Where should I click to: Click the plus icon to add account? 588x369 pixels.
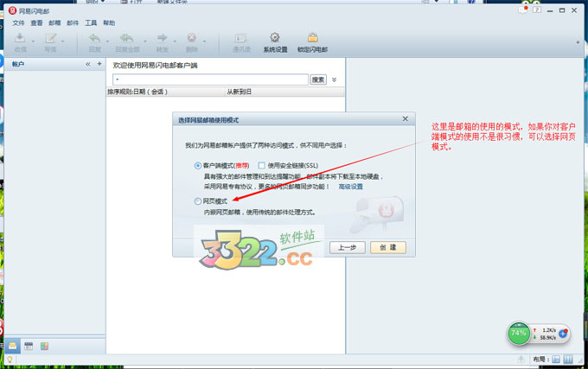[99, 64]
